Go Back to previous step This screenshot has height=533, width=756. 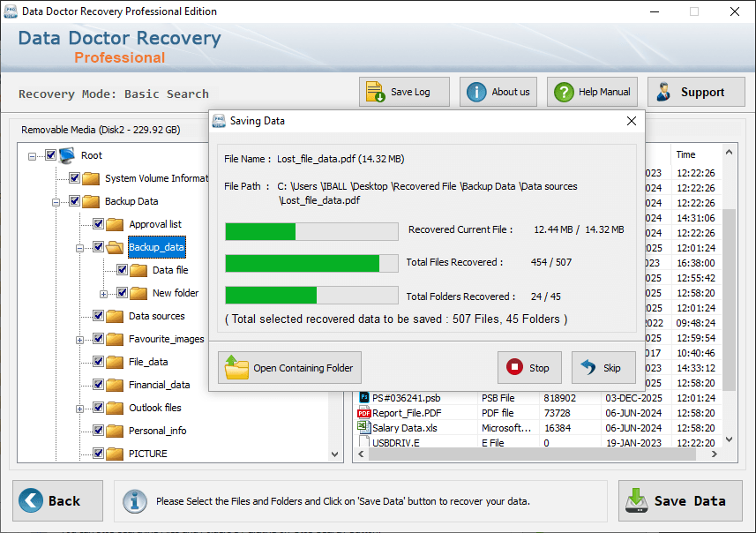click(58, 500)
